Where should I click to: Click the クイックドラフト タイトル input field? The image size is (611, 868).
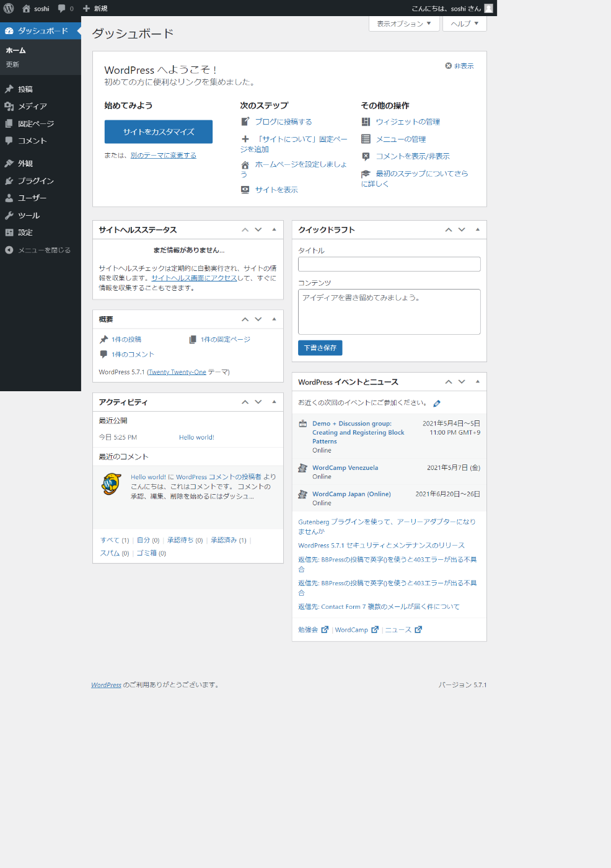click(x=389, y=264)
